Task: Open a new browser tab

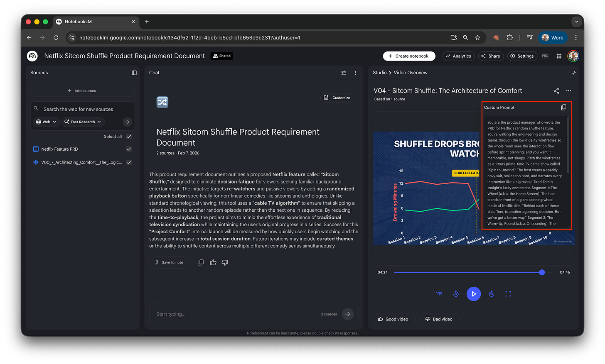Action: tap(147, 22)
